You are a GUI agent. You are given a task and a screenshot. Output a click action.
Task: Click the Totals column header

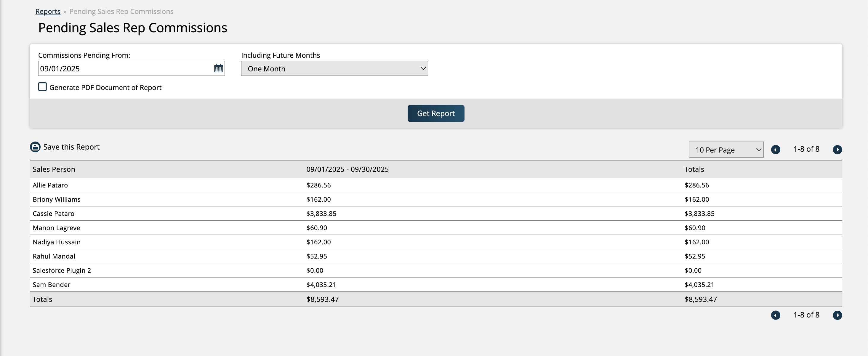click(694, 169)
